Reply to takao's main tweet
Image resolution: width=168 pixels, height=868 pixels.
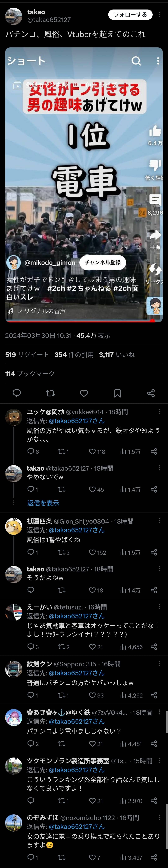16,393
